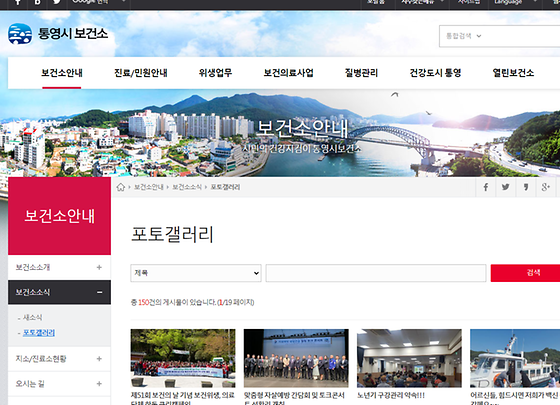Screen dimensions: 560x405
Task: Share this page on Facebook
Action: [x=486, y=187]
